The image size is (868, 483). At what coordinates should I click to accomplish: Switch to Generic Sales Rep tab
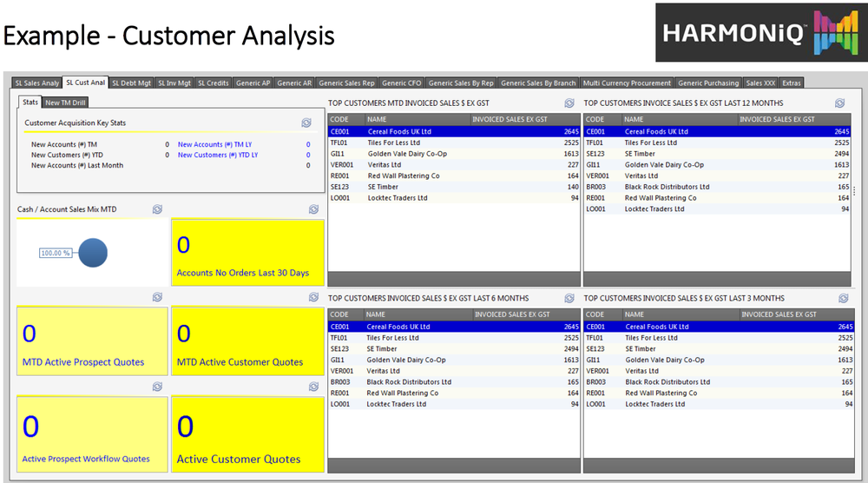tap(346, 83)
